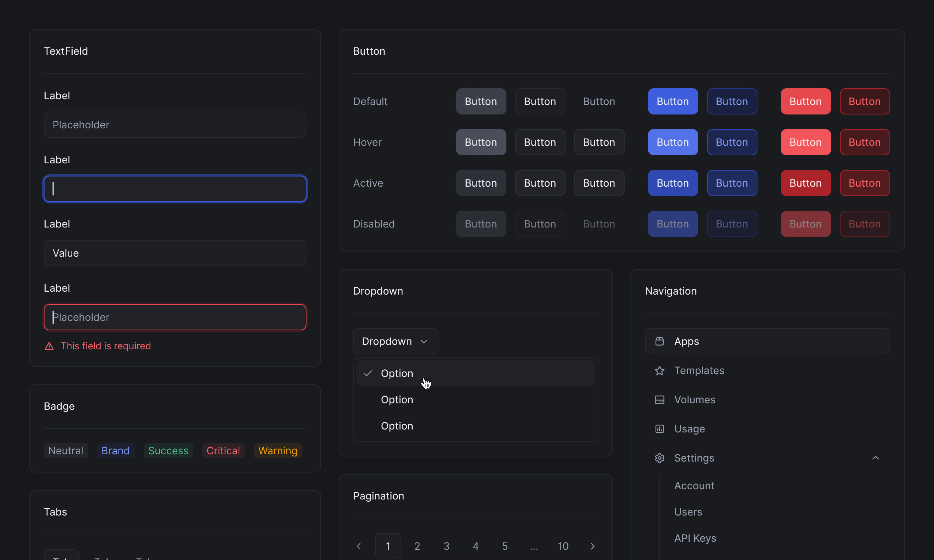Click the Active row solid blue Button
The image size is (934, 560).
point(673,183)
